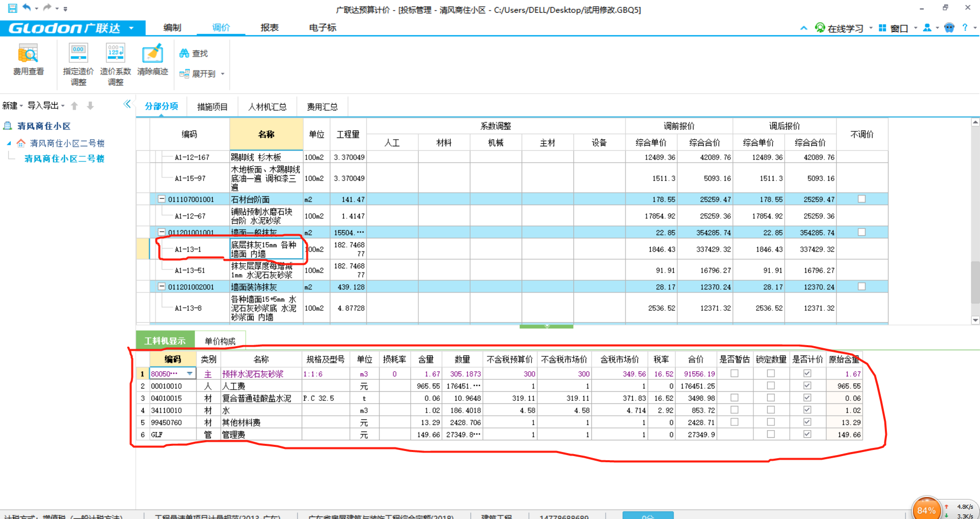Toggle 是否计价 for 水 row
Image resolution: width=980 pixels, height=519 pixels.
click(807, 410)
